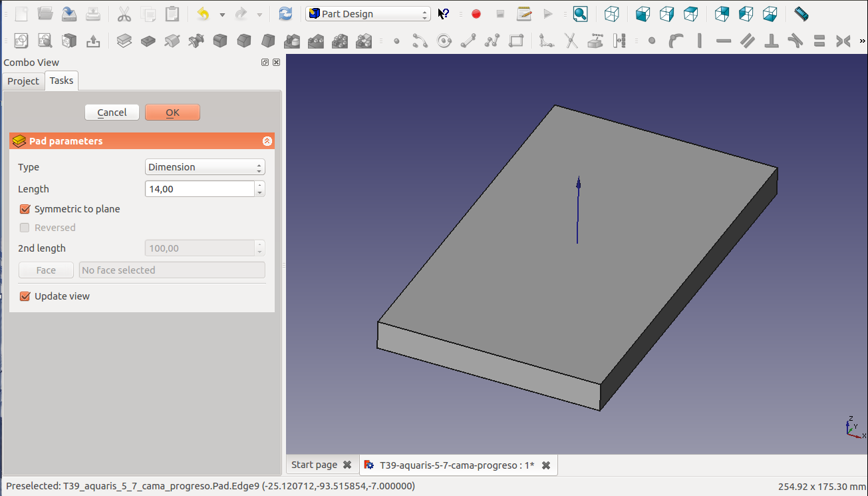
Task: Select the measure distance ruler tool
Action: [x=801, y=14]
